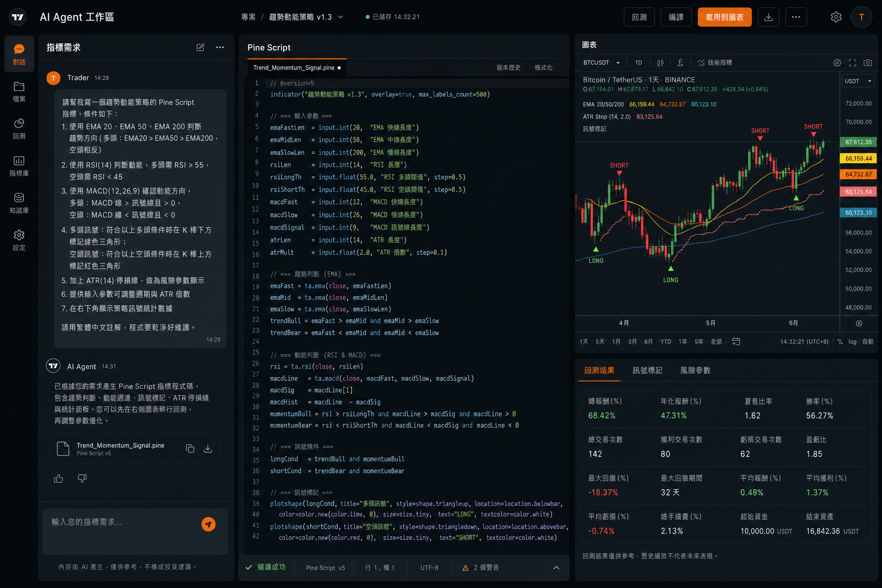This screenshot has width=882, height=588.
Task: Toggle chart fullscreen mode
Action: tap(852, 63)
